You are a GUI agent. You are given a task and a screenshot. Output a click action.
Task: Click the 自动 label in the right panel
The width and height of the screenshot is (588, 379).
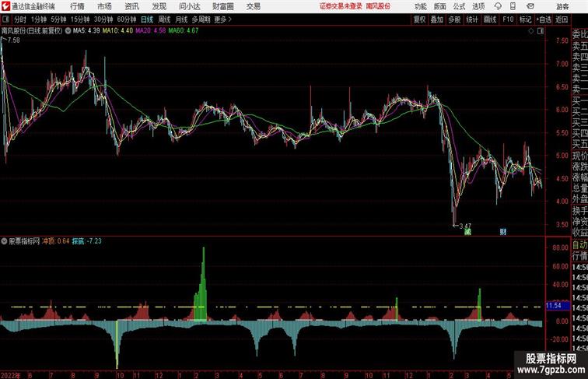tap(579, 245)
